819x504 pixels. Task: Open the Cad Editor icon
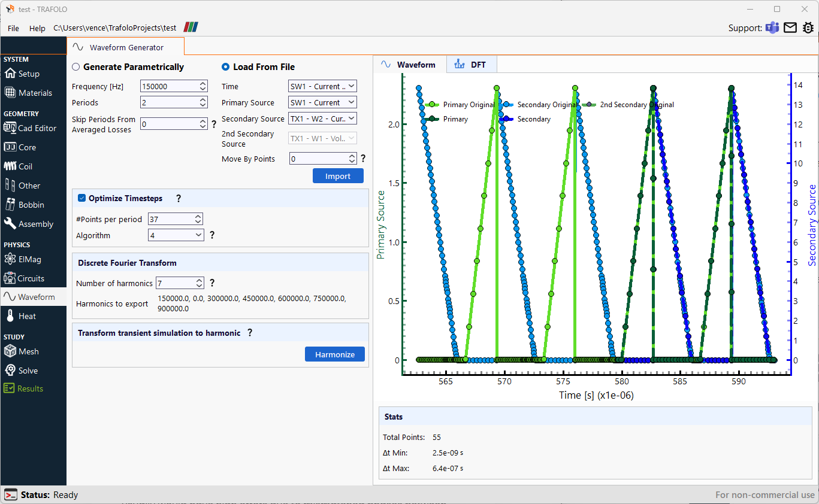(10, 128)
